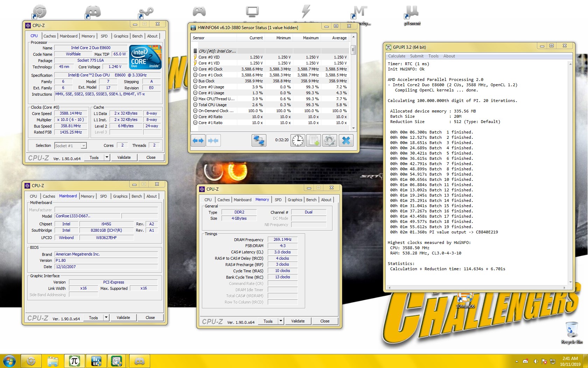588x368 pixels.
Task: Click taskbar clock showing 2:41 AM
Action: 570,361
